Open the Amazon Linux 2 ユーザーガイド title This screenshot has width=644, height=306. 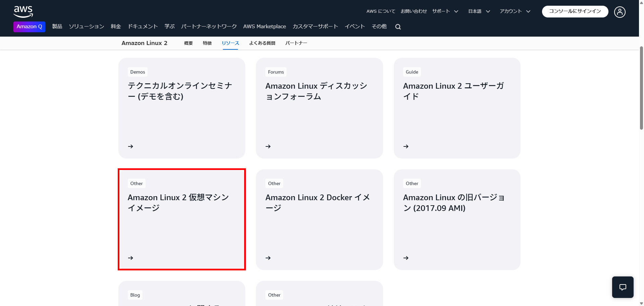pos(453,91)
